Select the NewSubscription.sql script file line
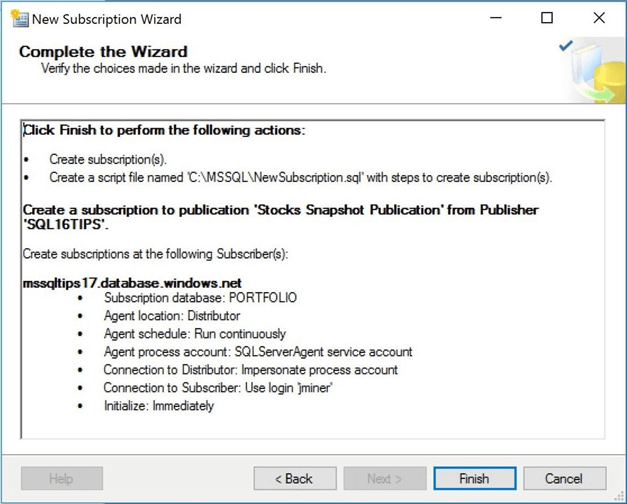The height and width of the screenshot is (504, 627). (300, 178)
